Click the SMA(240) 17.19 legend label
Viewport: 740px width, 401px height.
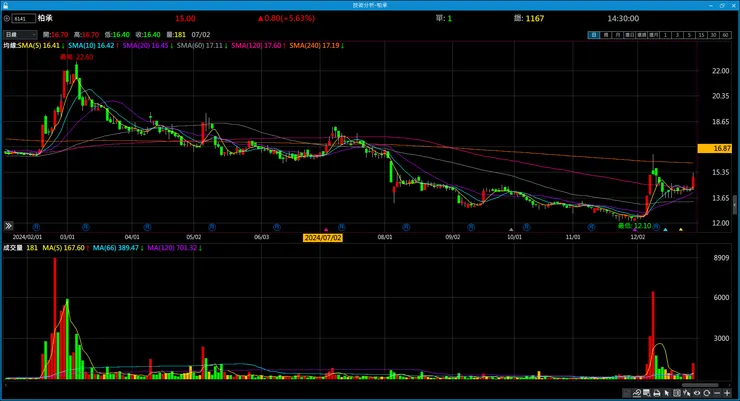pyautogui.click(x=314, y=45)
